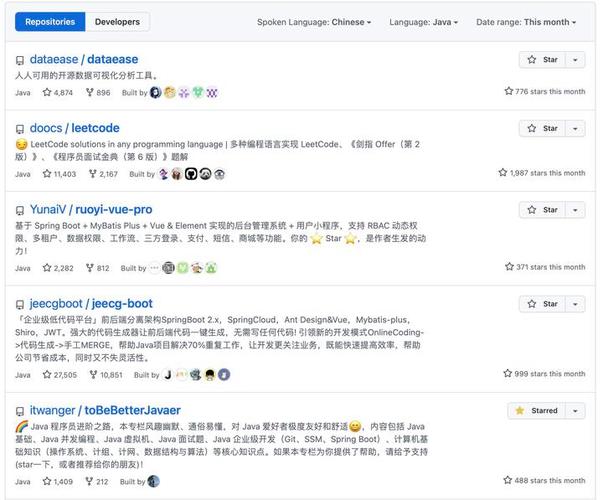This screenshot has height=500, width=603.
Task: Switch to the Repositories tab
Action: pyautogui.click(x=50, y=22)
